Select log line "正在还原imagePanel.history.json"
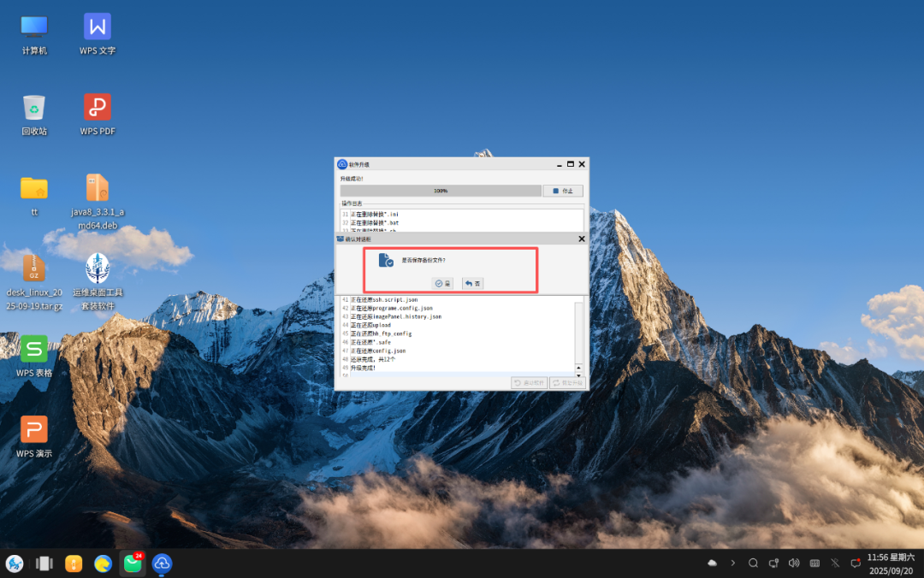924x578 pixels. point(396,316)
